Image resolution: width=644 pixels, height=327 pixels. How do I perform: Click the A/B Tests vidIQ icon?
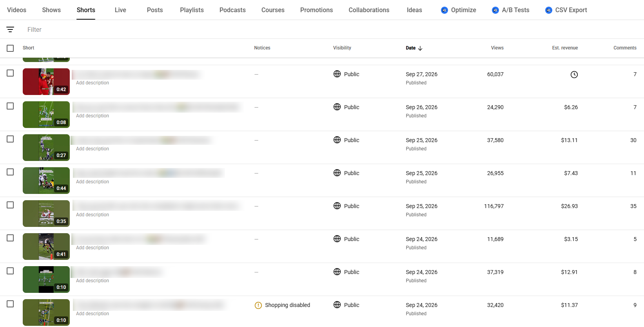click(495, 10)
